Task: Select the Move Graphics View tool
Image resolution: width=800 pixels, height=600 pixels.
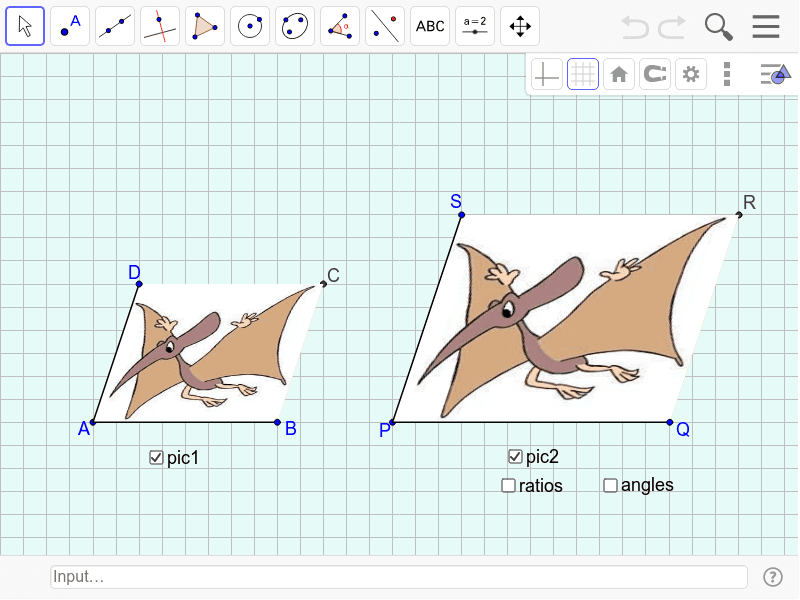Action: 520,26
